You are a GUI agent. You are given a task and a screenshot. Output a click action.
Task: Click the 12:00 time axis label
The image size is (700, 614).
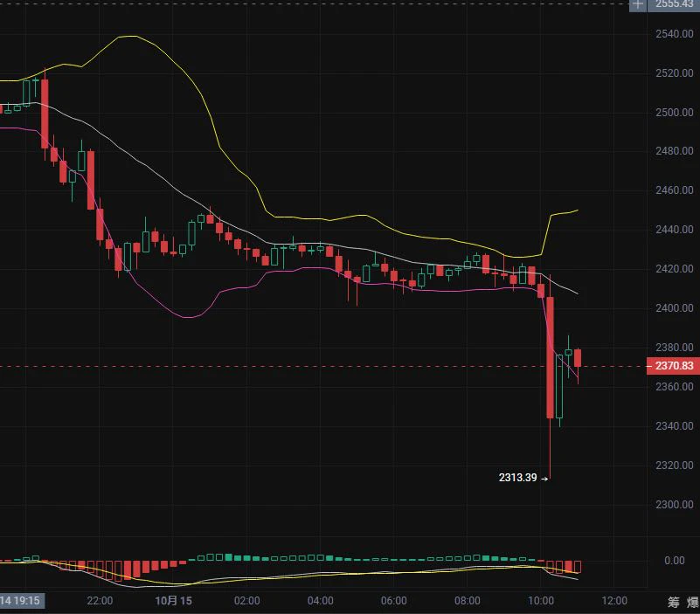(x=614, y=601)
